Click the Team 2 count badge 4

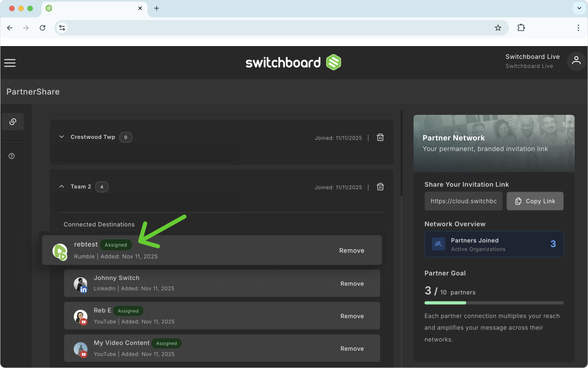tap(102, 187)
